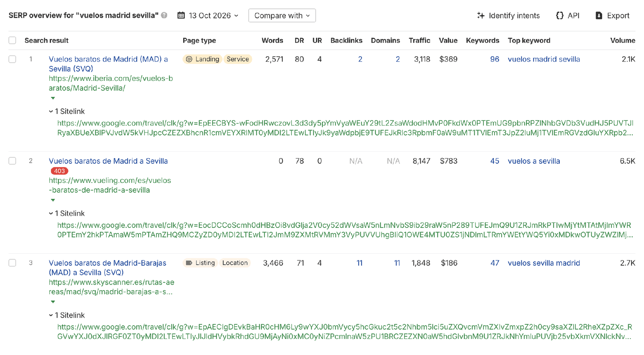Image resolution: width=644 pixels, height=355 pixels.
Task: Open the Compare with dropdown
Action: coord(282,15)
